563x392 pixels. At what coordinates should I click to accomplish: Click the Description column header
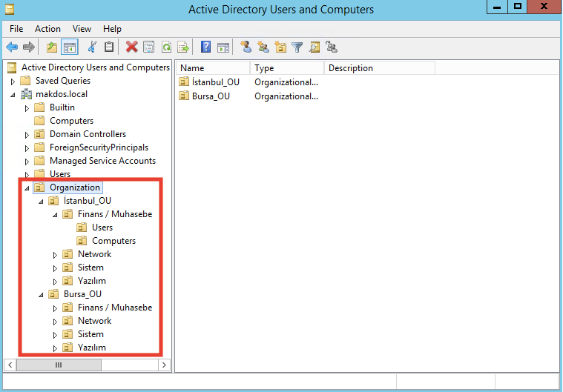click(378, 68)
